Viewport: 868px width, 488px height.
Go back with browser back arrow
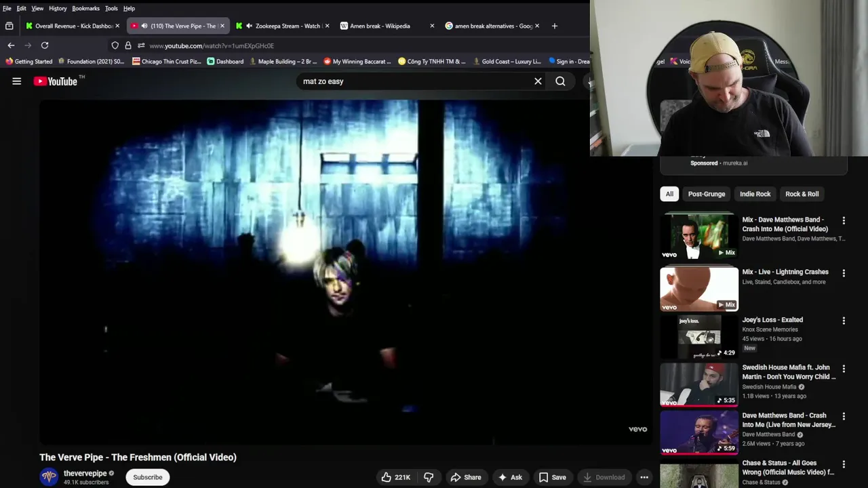point(11,45)
